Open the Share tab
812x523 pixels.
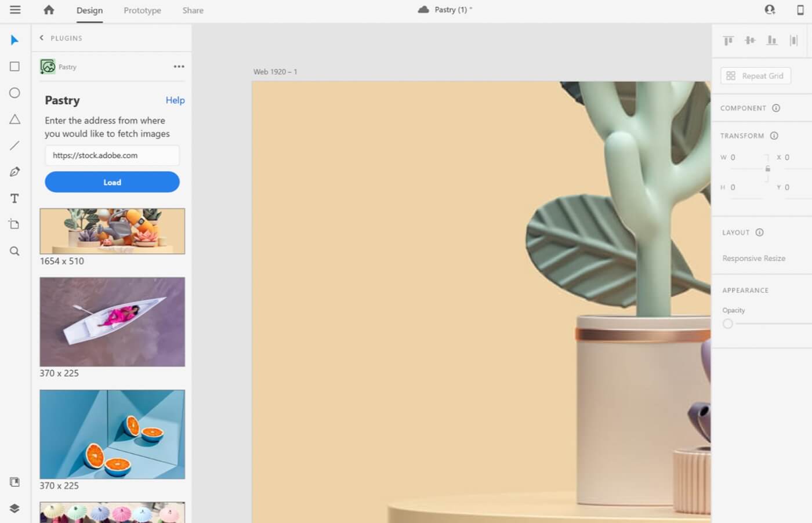[193, 10]
